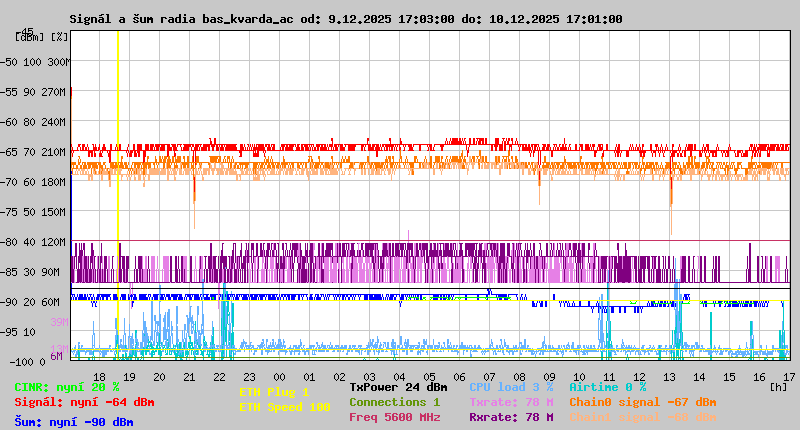This screenshot has width=800, height=430.
Task: Click the 'ETH Speed 100' legend label
Action: click(285, 407)
